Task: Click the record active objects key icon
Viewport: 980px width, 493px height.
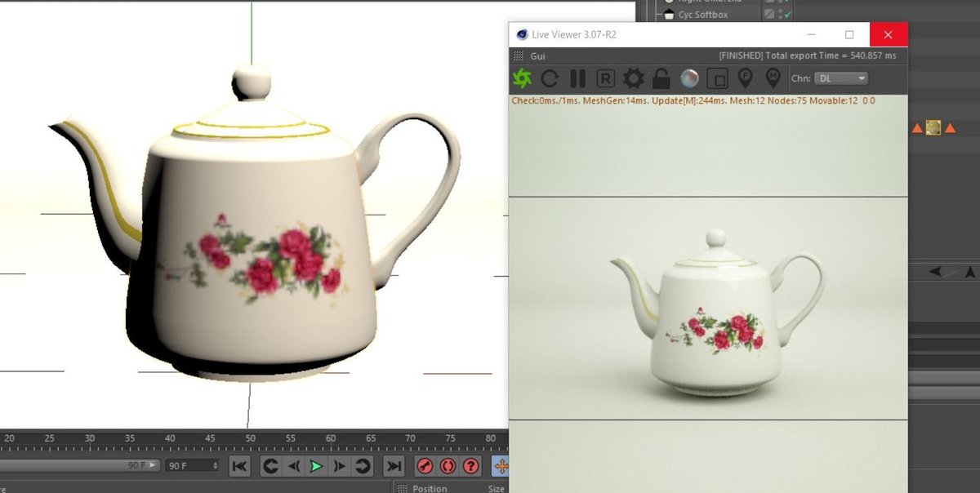Action: (x=425, y=466)
